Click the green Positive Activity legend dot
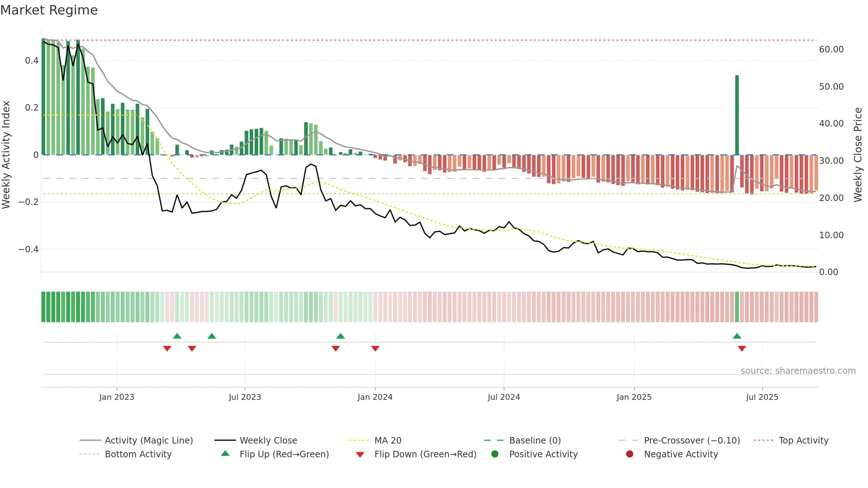Screen dimensions: 868x488 point(495,454)
